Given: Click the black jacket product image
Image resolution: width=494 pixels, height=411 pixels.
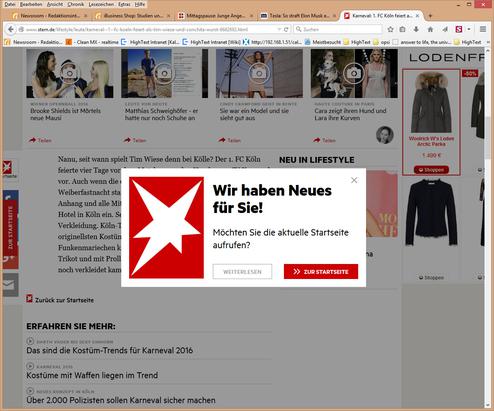Looking at the screenshot, I should pos(431,213).
